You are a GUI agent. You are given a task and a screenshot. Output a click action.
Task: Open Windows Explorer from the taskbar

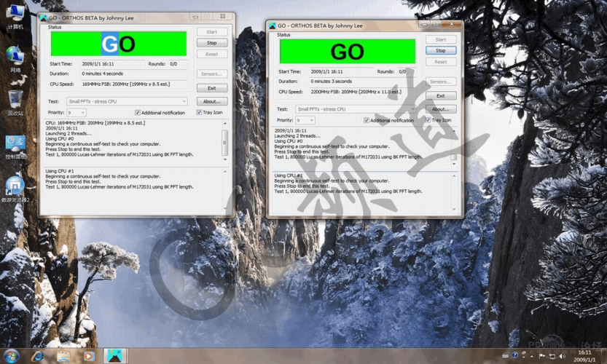[x=63, y=356]
